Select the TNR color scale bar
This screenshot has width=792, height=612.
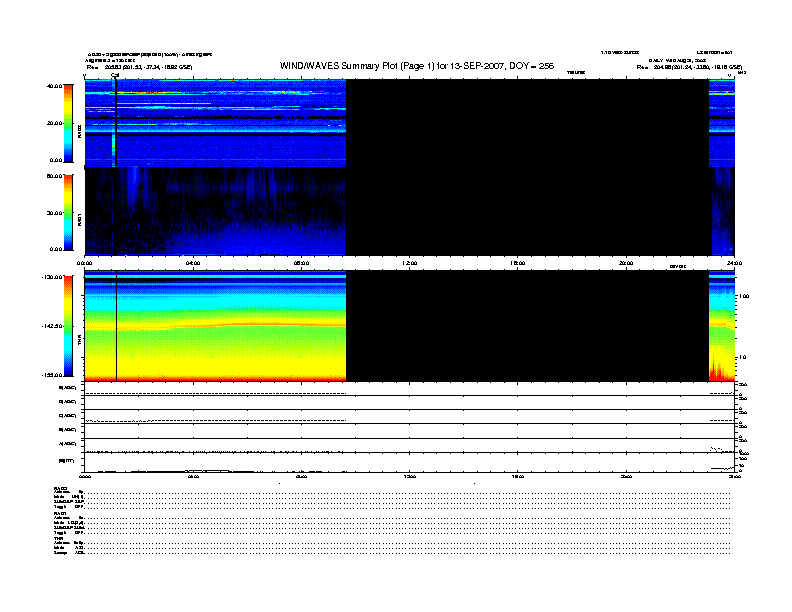tap(68, 326)
